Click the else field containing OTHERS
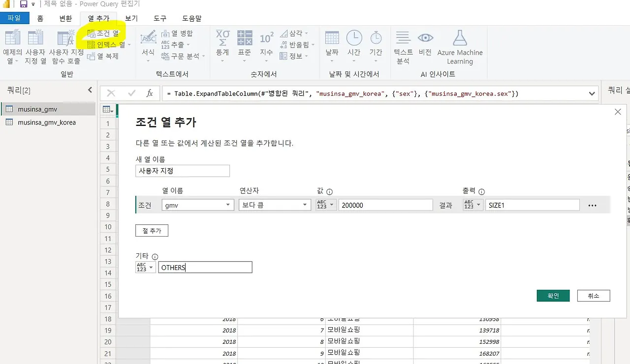 coord(205,267)
